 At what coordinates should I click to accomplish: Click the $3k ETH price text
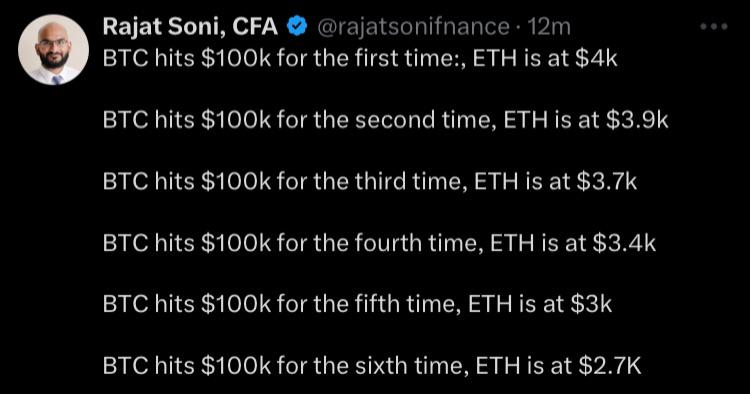[592, 304]
